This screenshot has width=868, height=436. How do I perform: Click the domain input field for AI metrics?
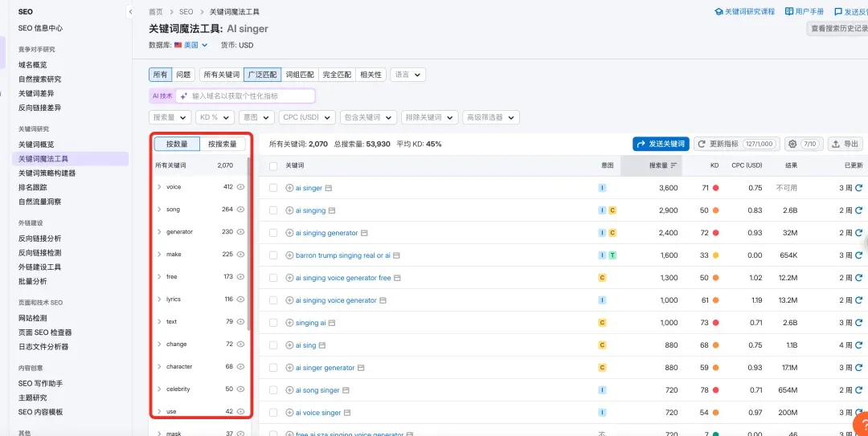(x=251, y=96)
